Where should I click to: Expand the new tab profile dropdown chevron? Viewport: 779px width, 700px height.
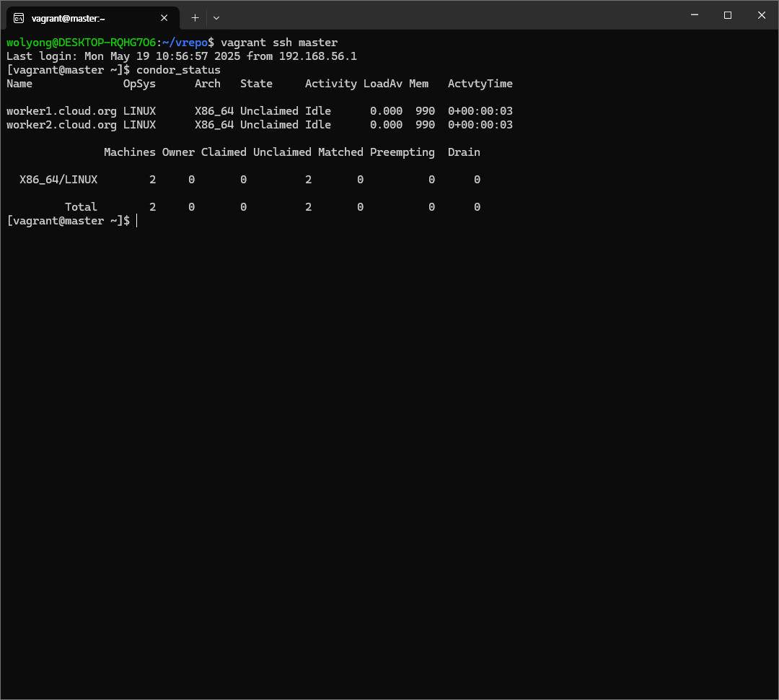click(216, 18)
